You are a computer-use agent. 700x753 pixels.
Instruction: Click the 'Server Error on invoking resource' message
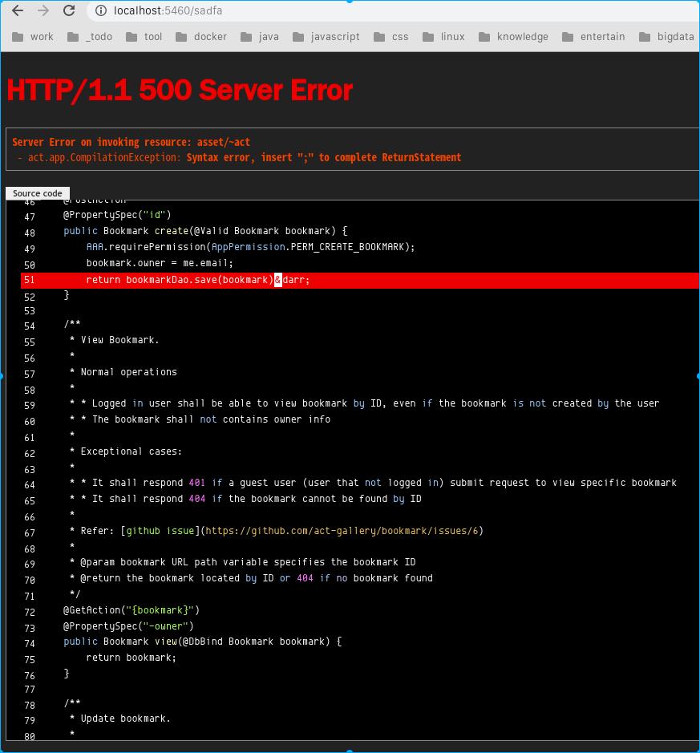131,142
